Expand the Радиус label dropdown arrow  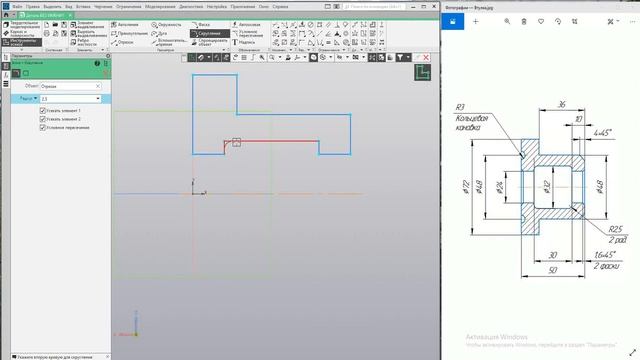click(x=36, y=99)
